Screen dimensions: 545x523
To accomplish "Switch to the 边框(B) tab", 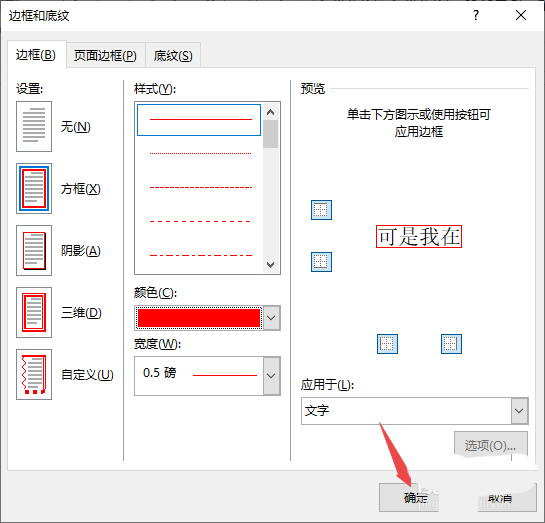I will pos(36,55).
